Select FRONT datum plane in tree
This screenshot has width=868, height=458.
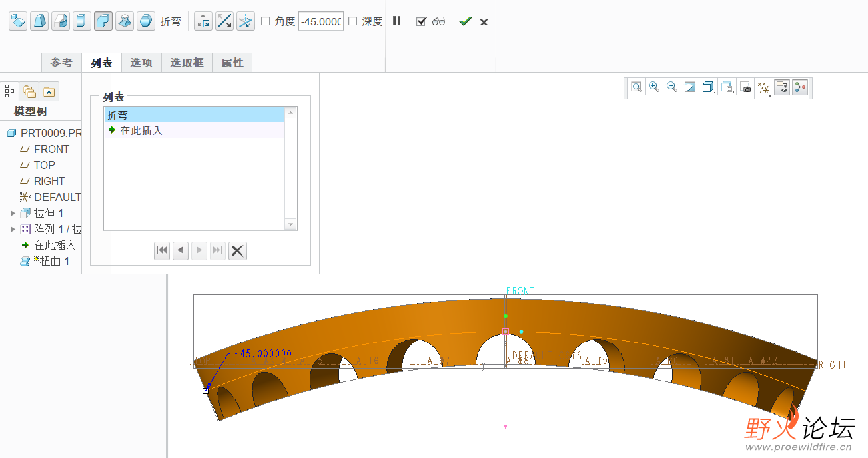(x=45, y=149)
